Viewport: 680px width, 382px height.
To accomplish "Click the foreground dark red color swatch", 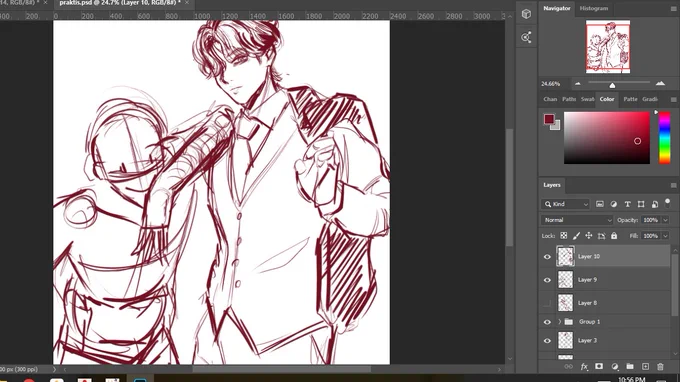I will (x=549, y=119).
